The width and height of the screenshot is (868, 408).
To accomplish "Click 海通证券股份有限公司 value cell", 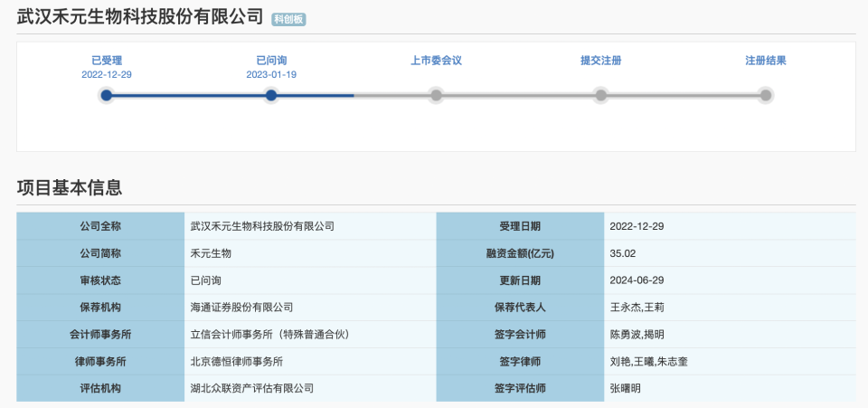I will [x=310, y=308].
